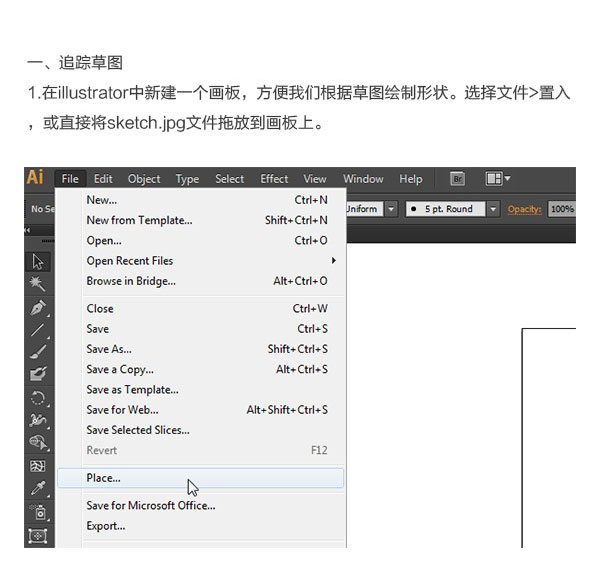Select the Selection arrow tool
600x575 pixels.
(38, 262)
